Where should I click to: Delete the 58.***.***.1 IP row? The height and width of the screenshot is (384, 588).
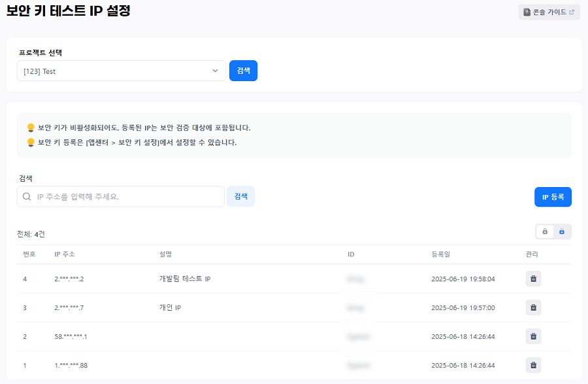pyautogui.click(x=533, y=336)
